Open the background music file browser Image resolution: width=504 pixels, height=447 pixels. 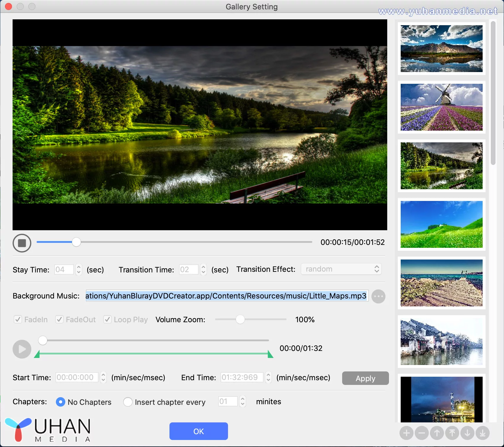tap(378, 296)
